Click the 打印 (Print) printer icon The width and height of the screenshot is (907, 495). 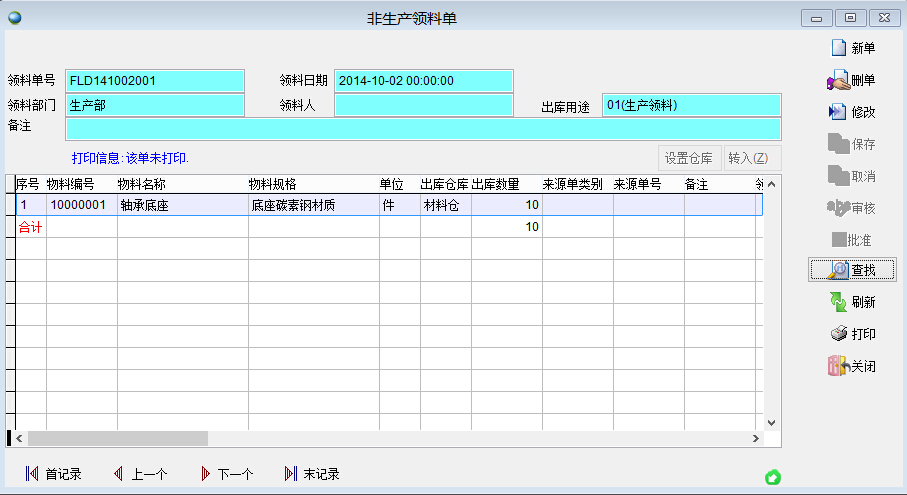pyautogui.click(x=838, y=334)
